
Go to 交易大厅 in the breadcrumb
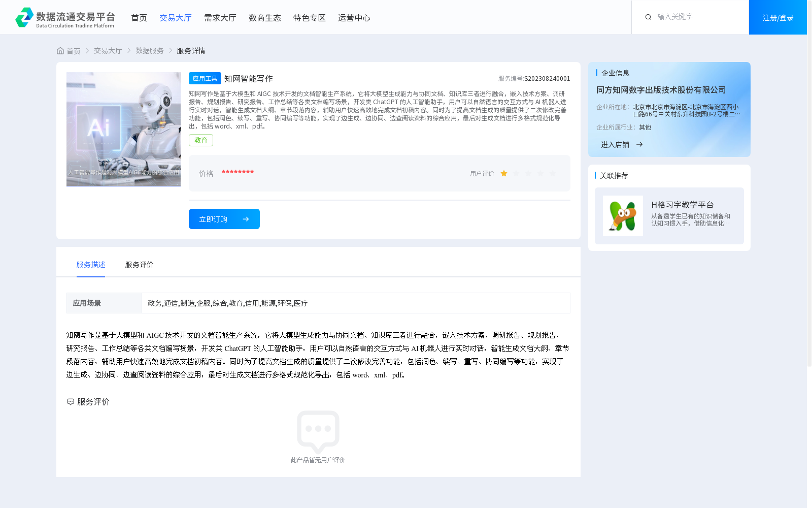(108, 51)
